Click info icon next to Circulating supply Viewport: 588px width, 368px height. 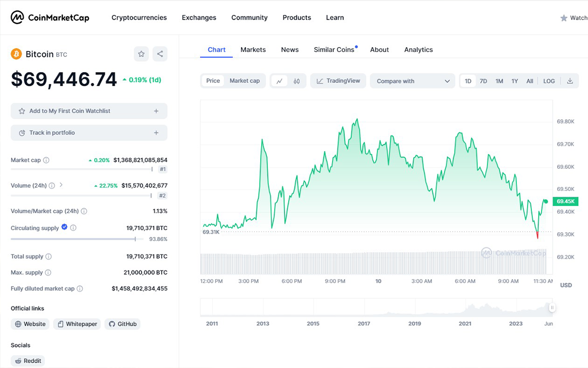(73, 228)
